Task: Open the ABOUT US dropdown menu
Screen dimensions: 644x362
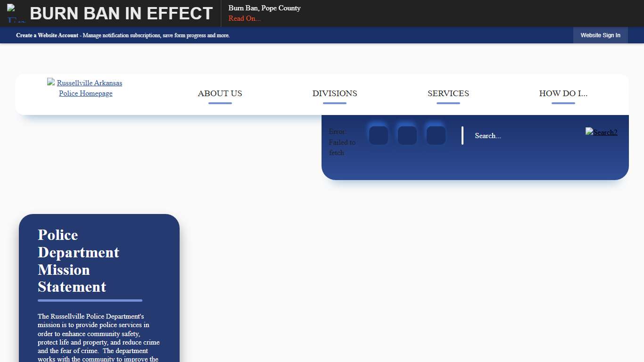Action: tap(220, 93)
